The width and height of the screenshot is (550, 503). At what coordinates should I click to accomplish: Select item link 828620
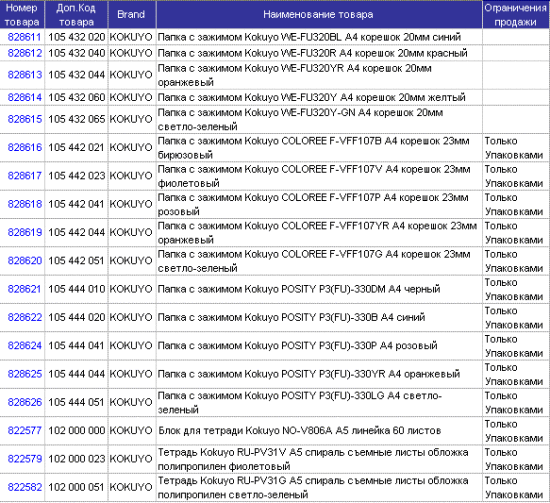pos(25,260)
